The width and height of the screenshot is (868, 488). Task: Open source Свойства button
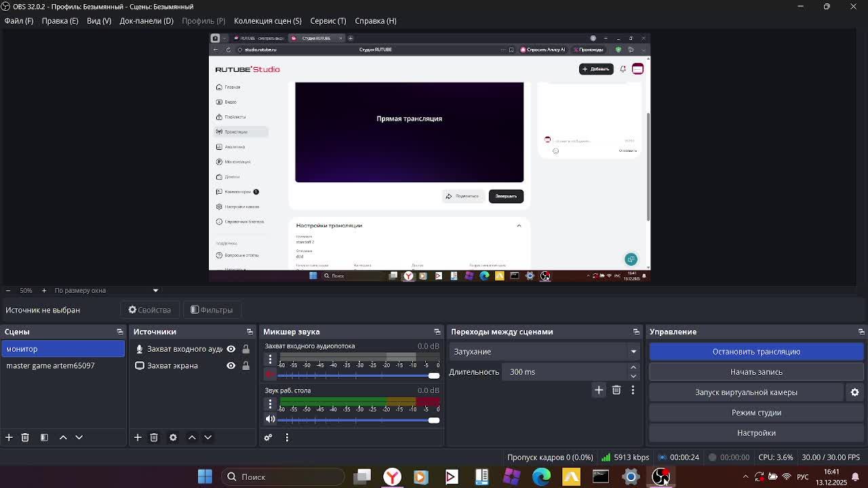click(150, 310)
